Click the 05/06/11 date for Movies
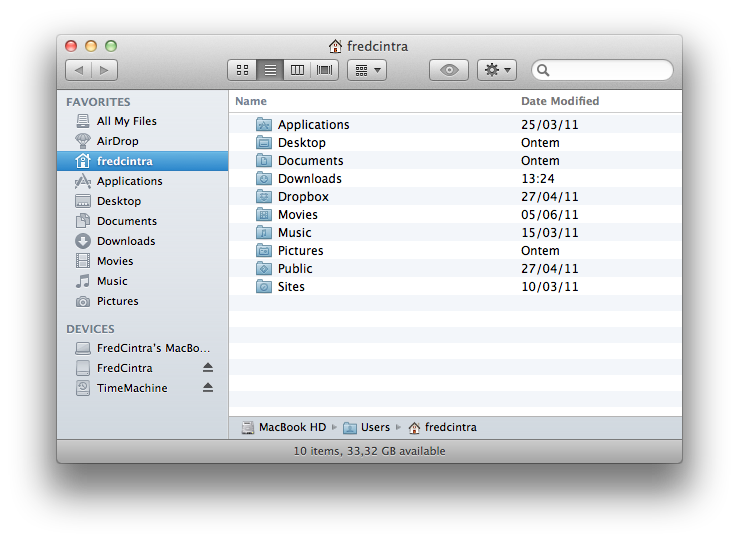The image size is (739, 542). pyautogui.click(x=550, y=214)
